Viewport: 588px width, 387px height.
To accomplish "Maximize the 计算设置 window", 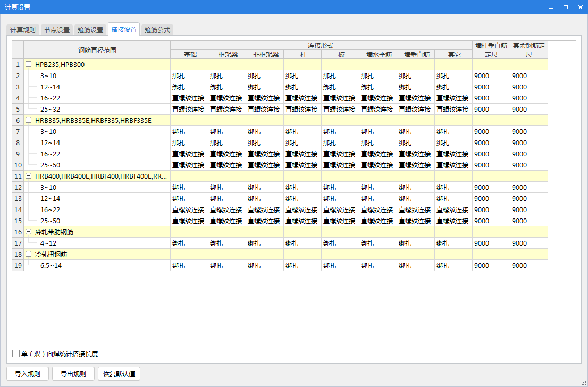I will (x=566, y=7).
